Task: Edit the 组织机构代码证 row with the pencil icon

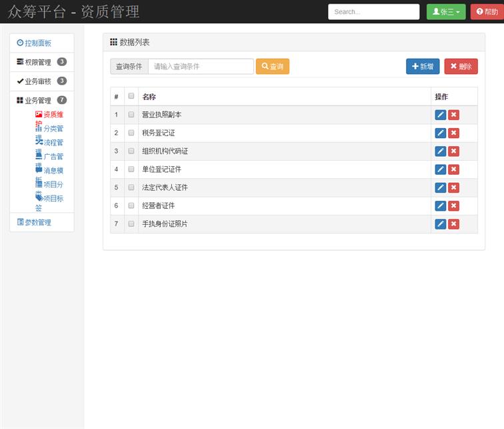Action: (x=441, y=151)
